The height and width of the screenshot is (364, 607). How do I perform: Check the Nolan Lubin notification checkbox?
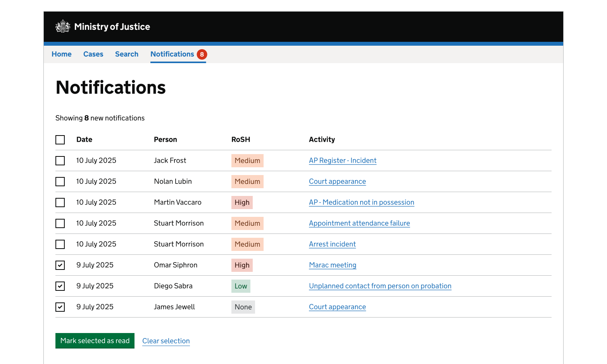tap(60, 182)
